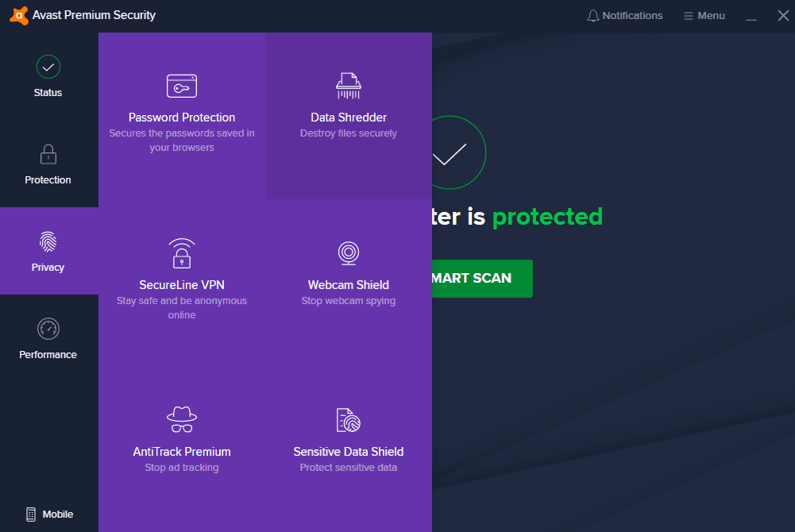This screenshot has height=532, width=795.
Task: Open the AntiTrack Premium hat icon
Action: tap(182, 419)
